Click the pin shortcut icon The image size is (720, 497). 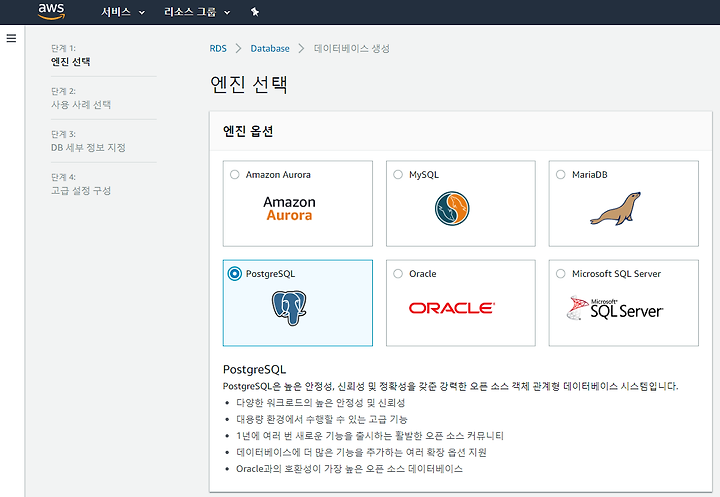[255, 12]
